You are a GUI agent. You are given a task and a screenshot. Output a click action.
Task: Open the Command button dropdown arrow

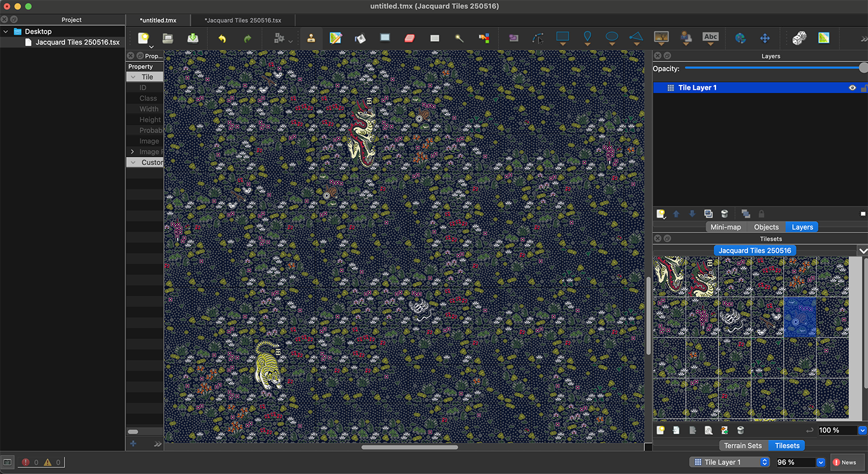click(291, 41)
